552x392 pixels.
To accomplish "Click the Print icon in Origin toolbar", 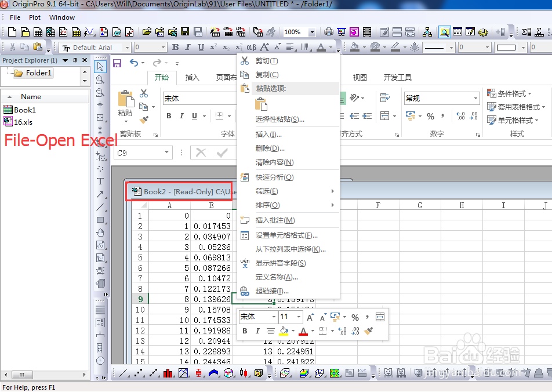I will point(328,32).
